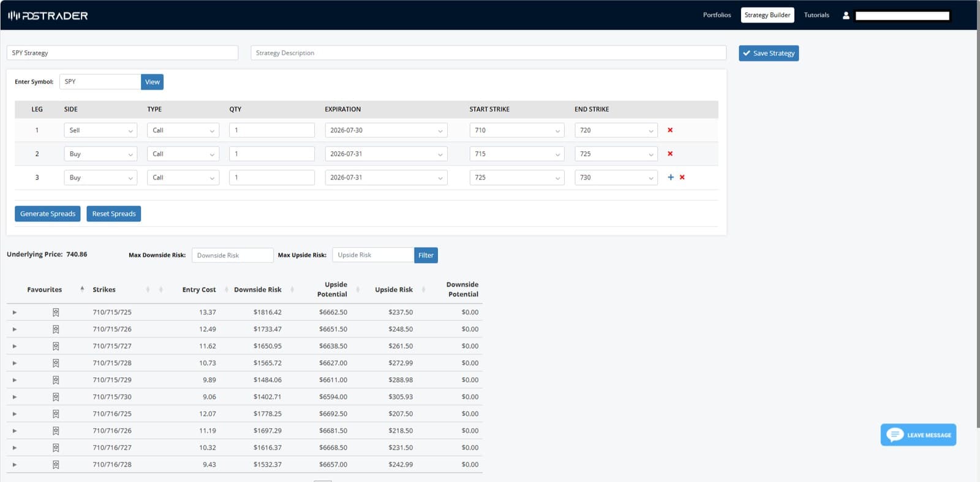Open leg 3 Type dropdown showing Call

click(183, 178)
